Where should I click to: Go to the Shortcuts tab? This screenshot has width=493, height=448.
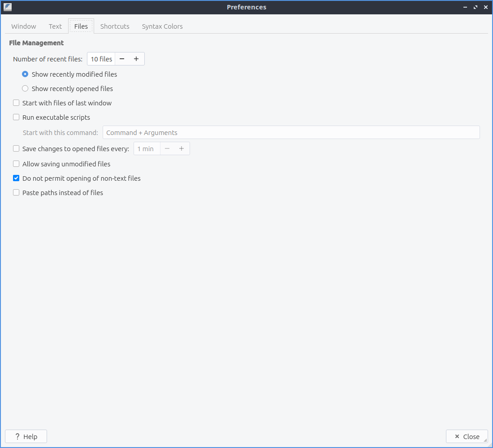tap(115, 26)
